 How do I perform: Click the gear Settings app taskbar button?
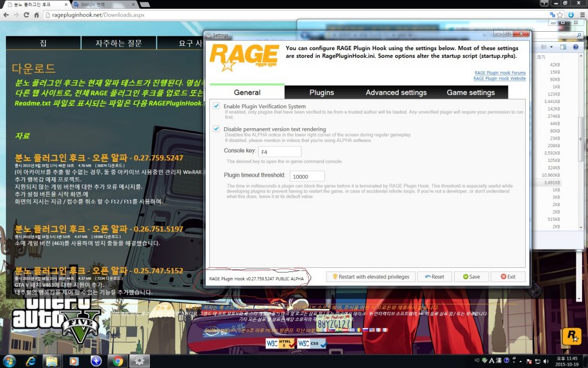[x=139, y=361]
